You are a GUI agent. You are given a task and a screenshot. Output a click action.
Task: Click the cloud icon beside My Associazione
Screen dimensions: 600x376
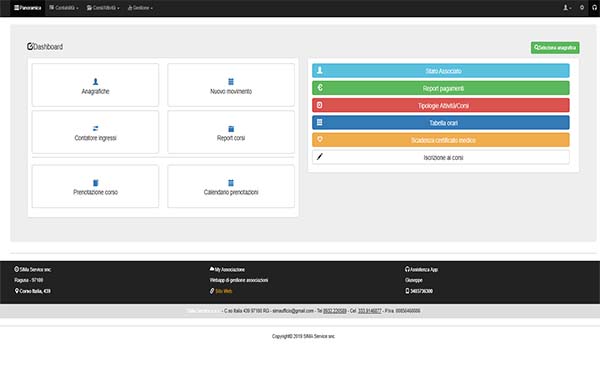click(x=212, y=269)
